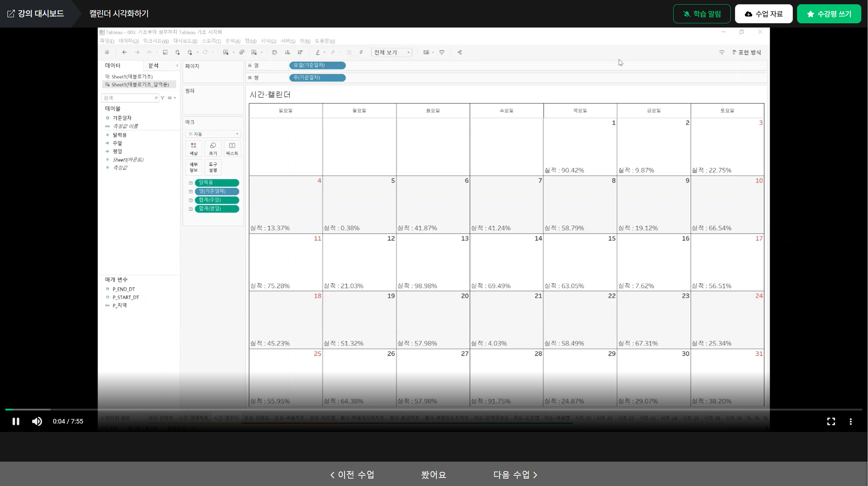Viewport: 868px width, 486px height.
Task: Click the 크기 marks card button
Action: 213,149
